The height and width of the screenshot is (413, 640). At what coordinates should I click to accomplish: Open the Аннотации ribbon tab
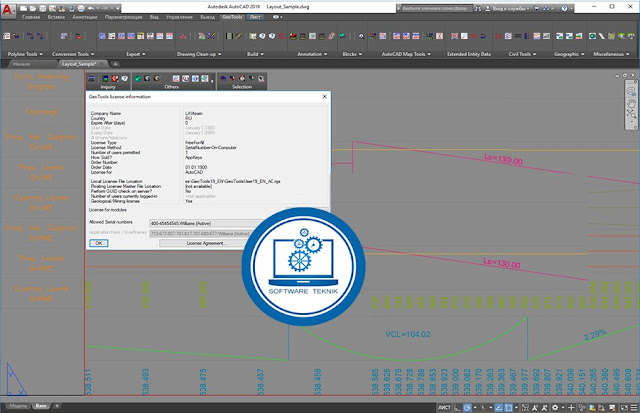(x=85, y=17)
